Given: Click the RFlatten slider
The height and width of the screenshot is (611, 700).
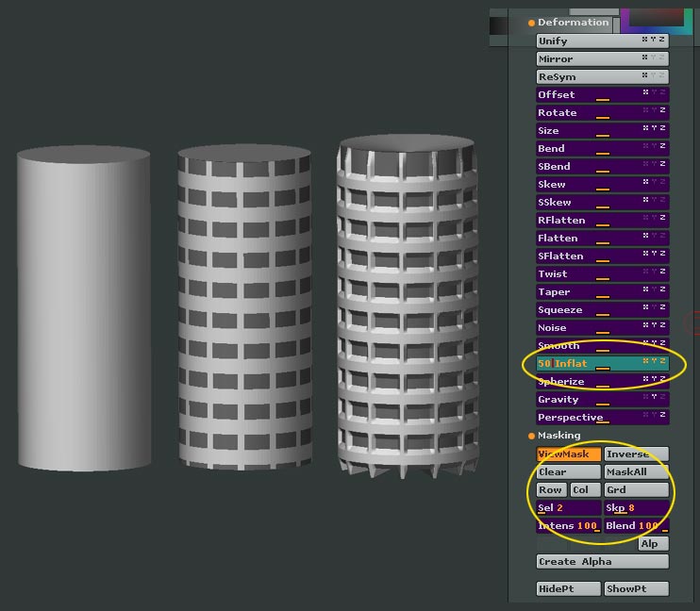Looking at the screenshot, I should (x=602, y=220).
